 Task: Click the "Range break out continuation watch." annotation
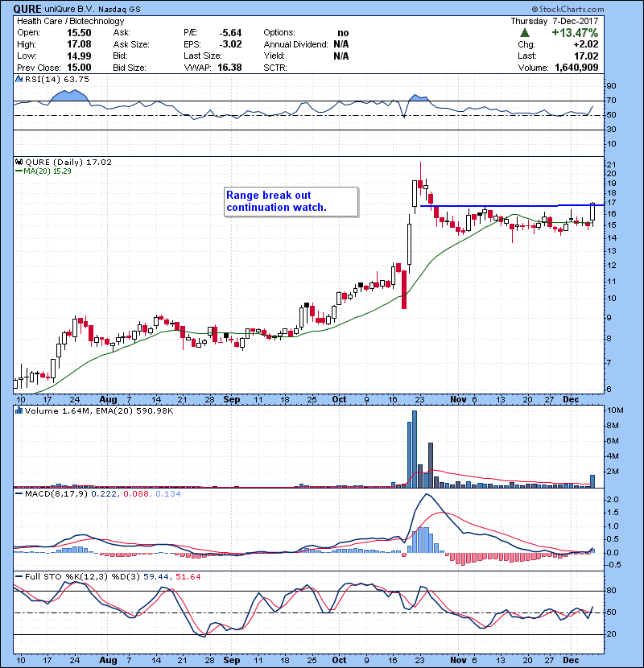[x=291, y=201]
